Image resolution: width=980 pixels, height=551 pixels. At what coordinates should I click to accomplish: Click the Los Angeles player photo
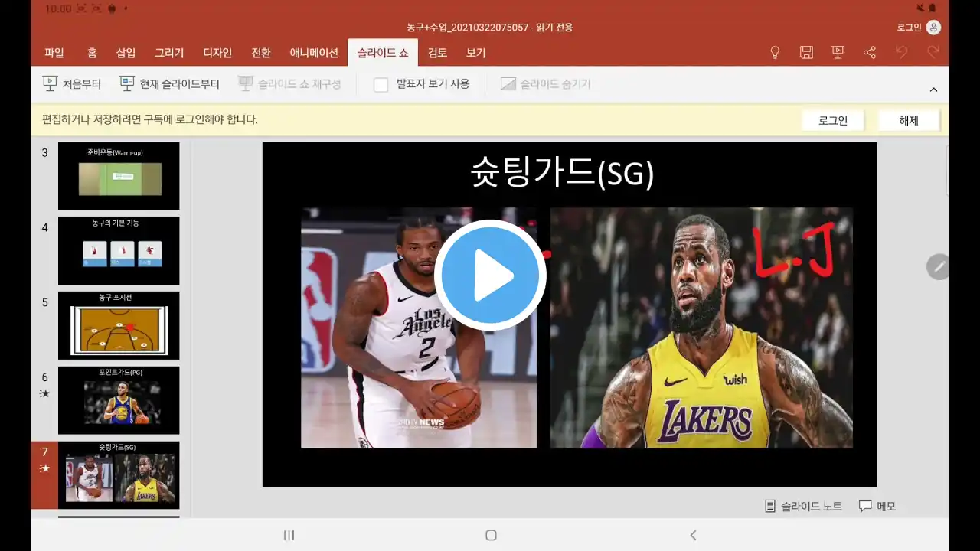coord(419,328)
